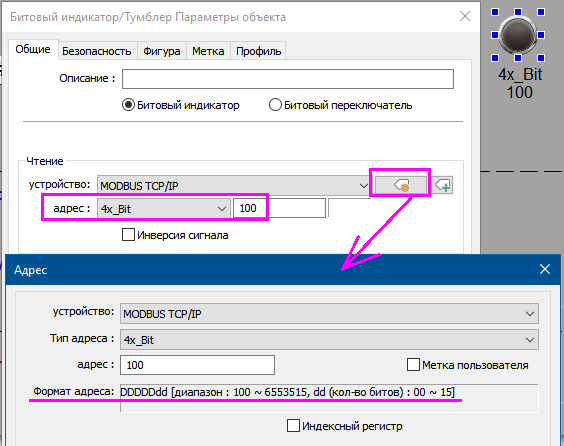The height and width of the screenshot is (446, 564).
Task: Close the Адрес dialog
Action: pos(545,269)
